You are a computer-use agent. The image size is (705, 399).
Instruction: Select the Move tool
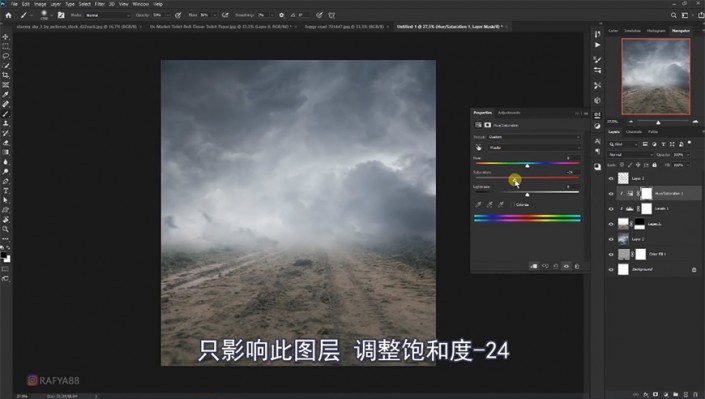tap(5, 36)
